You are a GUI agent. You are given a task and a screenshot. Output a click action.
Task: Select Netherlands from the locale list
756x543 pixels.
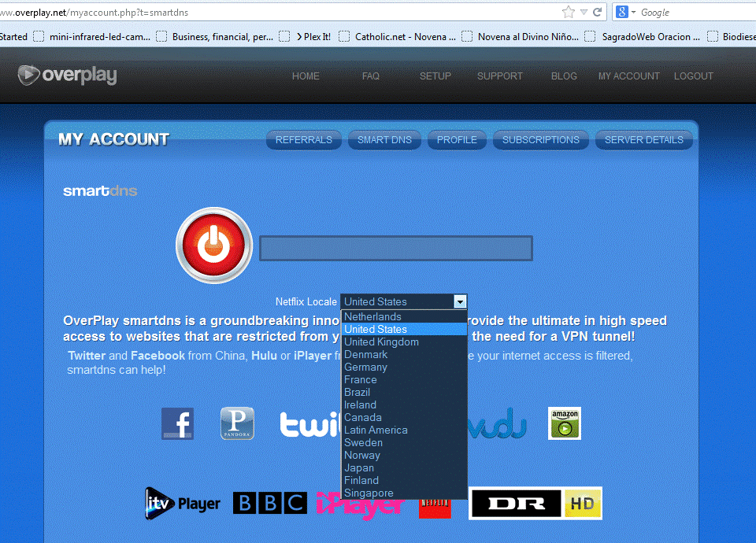pyautogui.click(x=404, y=316)
